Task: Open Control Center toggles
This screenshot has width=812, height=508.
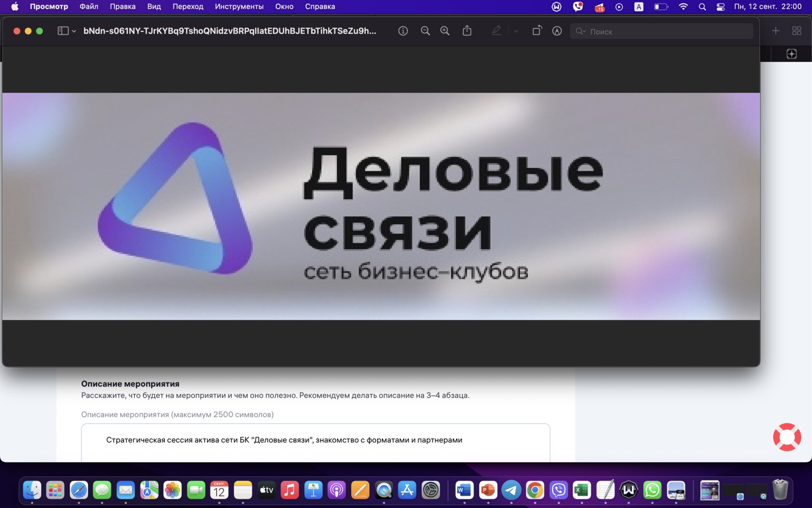Action: pos(720,7)
